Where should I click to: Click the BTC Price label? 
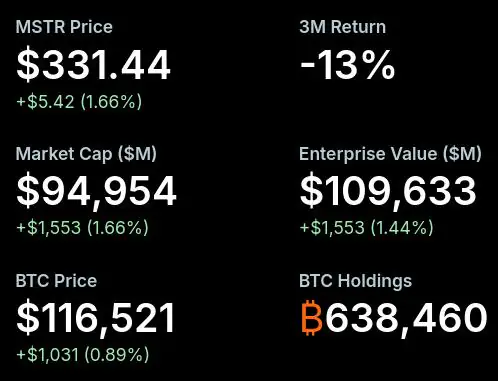pos(56,281)
